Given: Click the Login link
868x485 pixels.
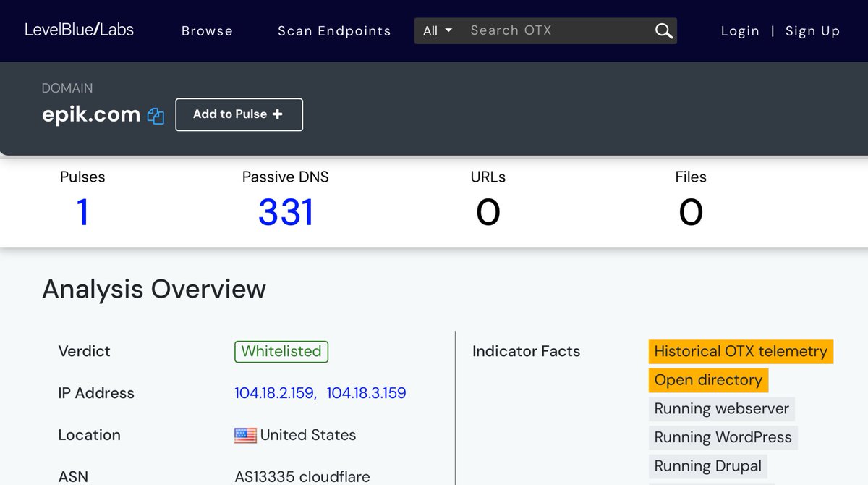Looking at the screenshot, I should click(x=740, y=30).
